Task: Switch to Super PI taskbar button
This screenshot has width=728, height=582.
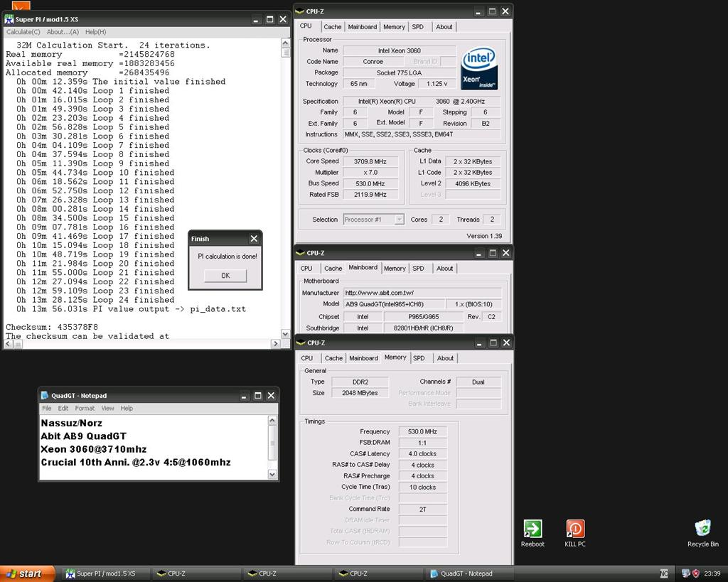Action: tap(105, 573)
